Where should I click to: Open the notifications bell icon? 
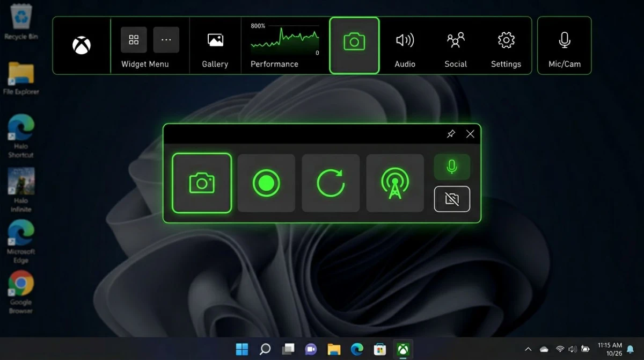[x=630, y=349]
